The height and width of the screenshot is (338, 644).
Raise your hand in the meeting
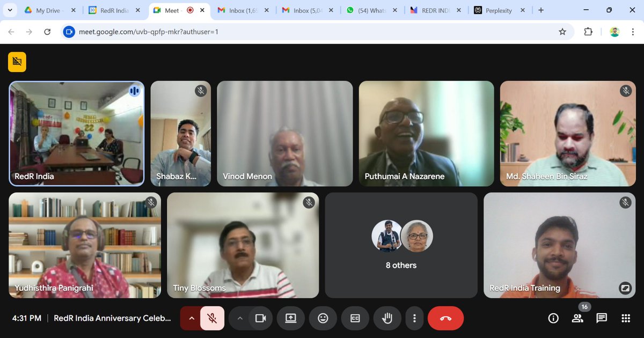point(387,318)
